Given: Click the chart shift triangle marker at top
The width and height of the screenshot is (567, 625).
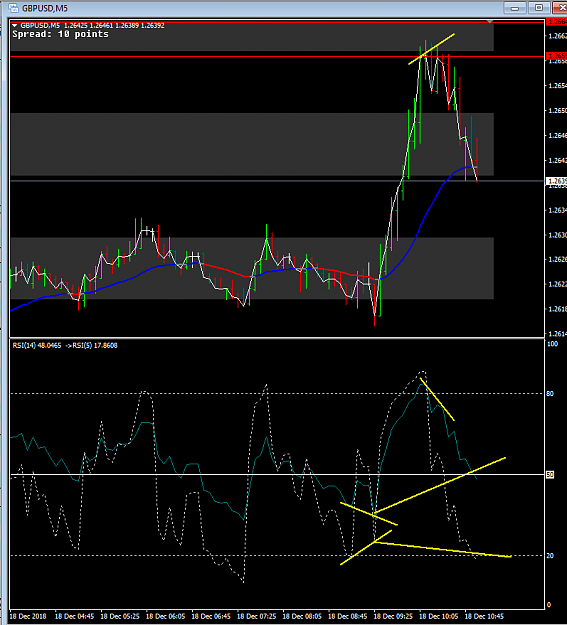Looking at the screenshot, I should pyautogui.click(x=490, y=22).
